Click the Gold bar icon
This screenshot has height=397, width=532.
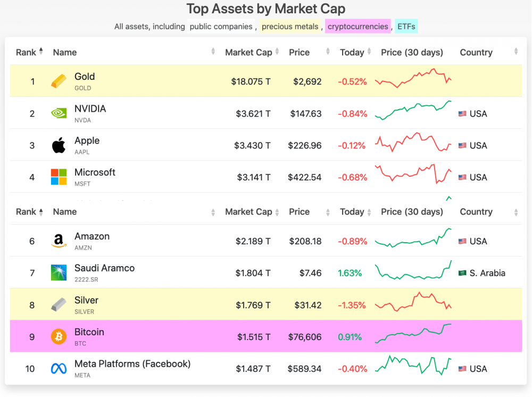[x=59, y=81]
